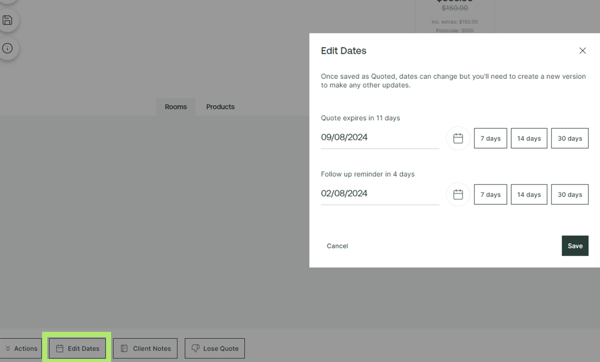Click the struck-through $150.00 price
Viewport: 600px width, 362px height.
[x=455, y=8]
